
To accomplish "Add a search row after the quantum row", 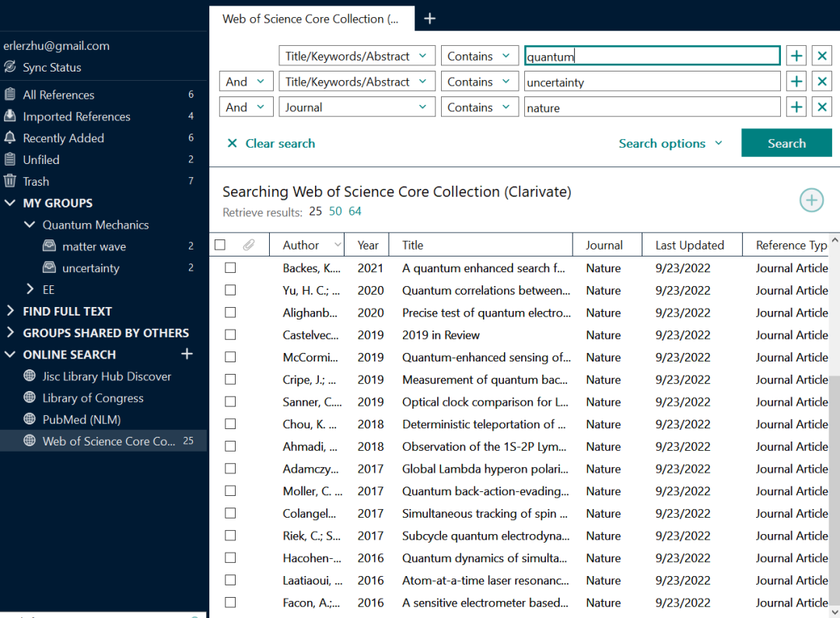I will [x=796, y=56].
